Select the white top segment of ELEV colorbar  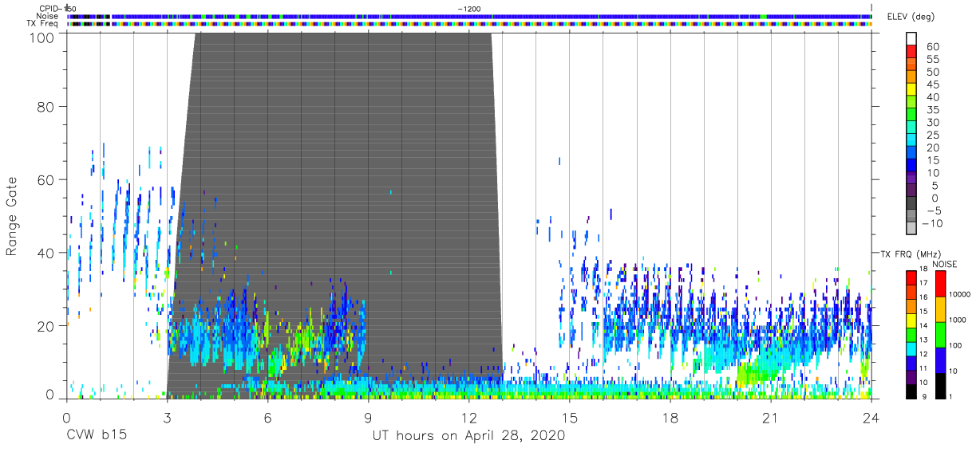point(912,39)
